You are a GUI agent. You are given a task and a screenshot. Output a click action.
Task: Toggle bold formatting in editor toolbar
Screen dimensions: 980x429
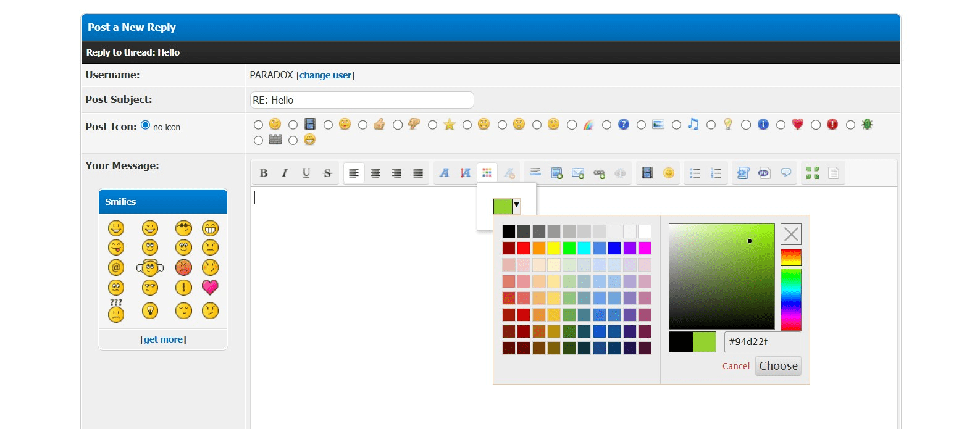pos(264,173)
